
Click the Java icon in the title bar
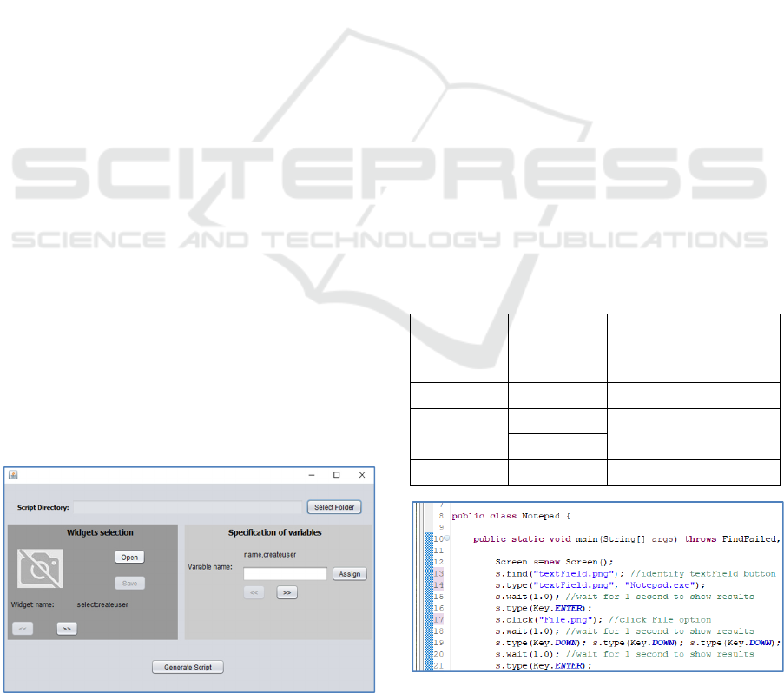(14, 475)
